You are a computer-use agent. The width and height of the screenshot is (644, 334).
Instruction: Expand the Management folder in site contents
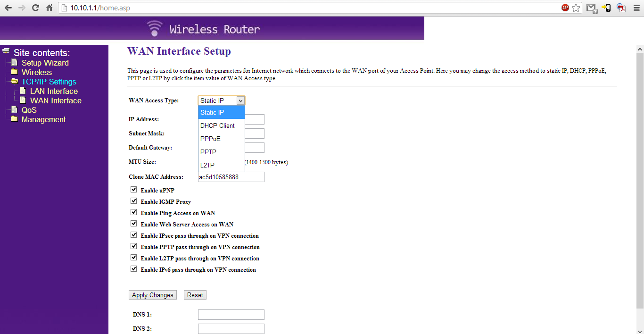(x=14, y=119)
